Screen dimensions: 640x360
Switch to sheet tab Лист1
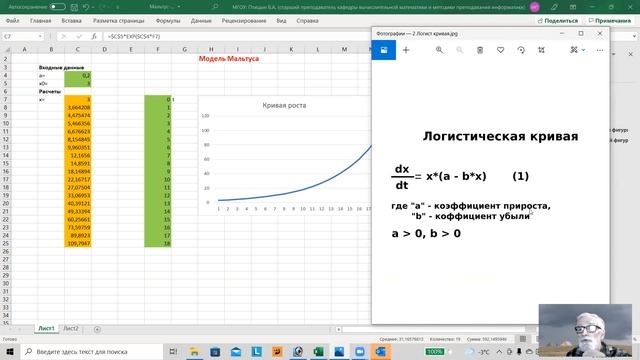(x=46, y=329)
